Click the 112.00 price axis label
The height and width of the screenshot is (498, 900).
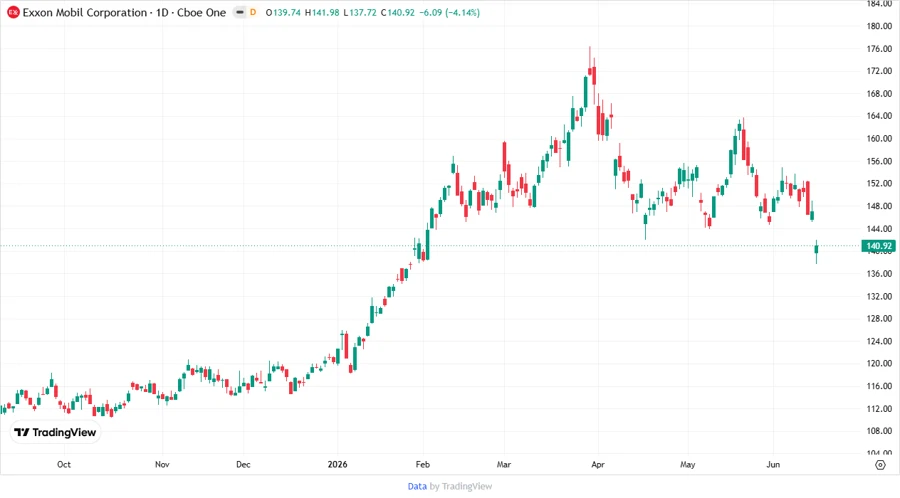(x=879, y=408)
